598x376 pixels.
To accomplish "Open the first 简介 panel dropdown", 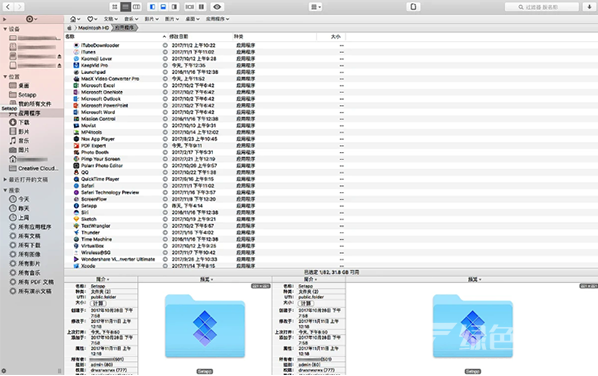I will tap(103, 279).
